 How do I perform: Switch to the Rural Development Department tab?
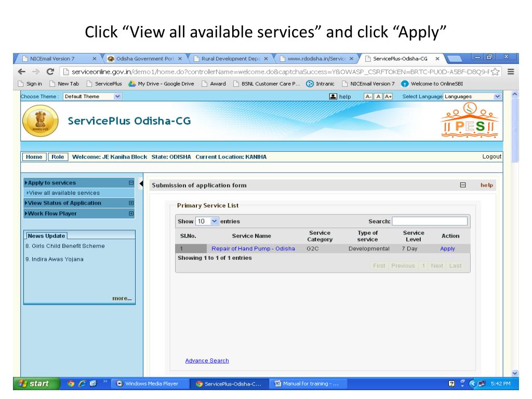tap(231, 59)
